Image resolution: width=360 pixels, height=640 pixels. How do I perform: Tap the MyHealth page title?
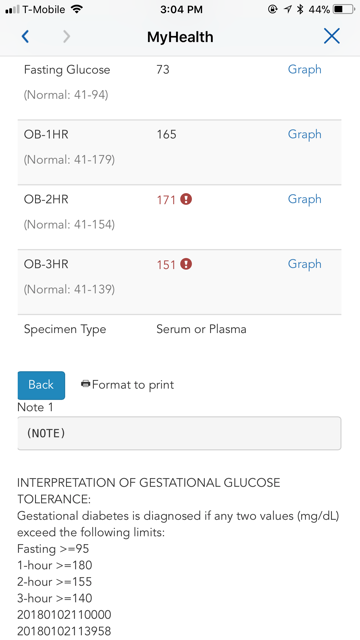click(180, 37)
